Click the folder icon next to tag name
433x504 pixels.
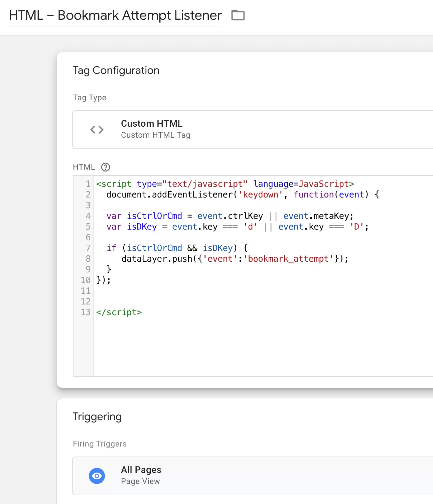[238, 15]
